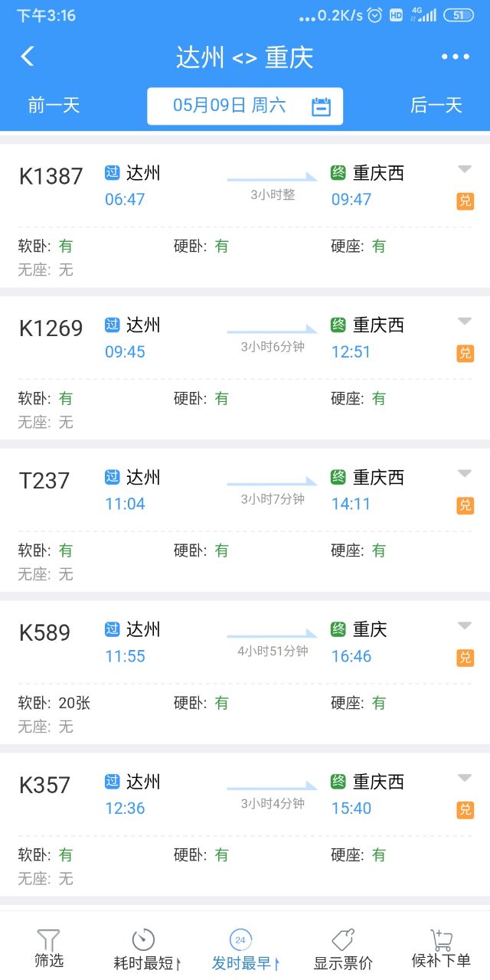The image size is (490, 980).
Task: Open 候补下单 waitlist order cart
Action: pyautogui.click(x=441, y=949)
